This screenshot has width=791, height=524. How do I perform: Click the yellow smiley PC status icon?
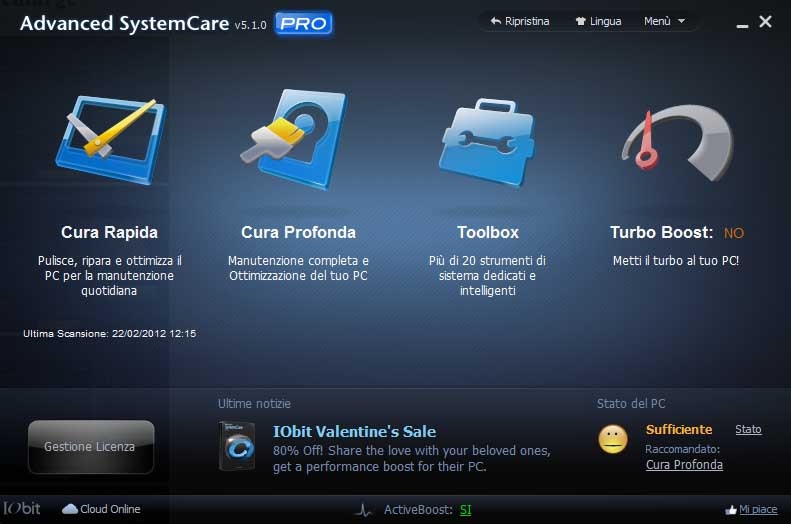pos(612,439)
